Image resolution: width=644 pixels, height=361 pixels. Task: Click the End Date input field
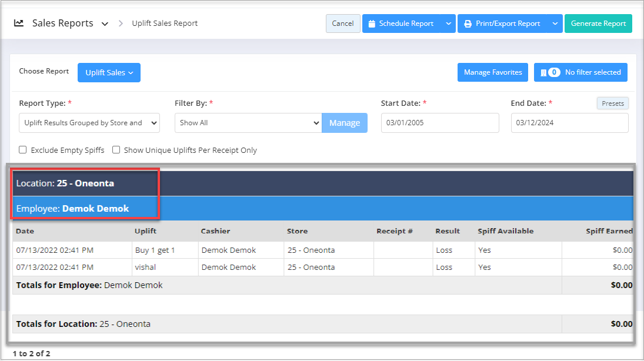click(570, 123)
